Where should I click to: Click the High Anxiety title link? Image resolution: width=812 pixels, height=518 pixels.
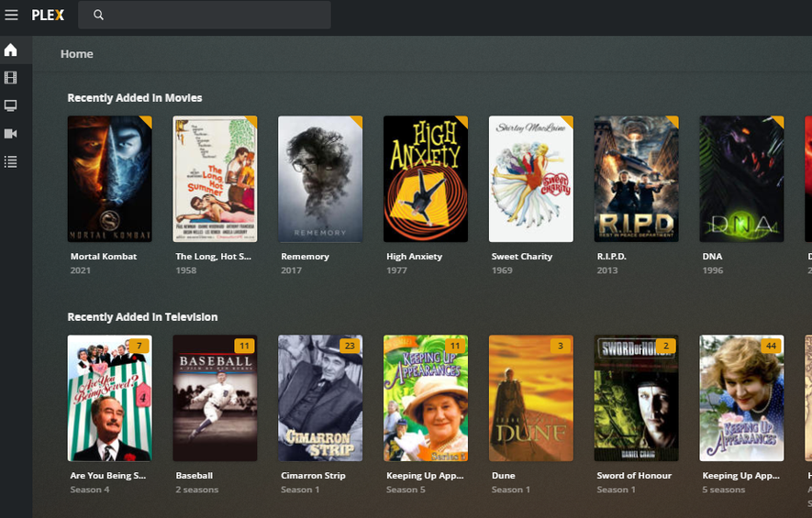click(415, 256)
